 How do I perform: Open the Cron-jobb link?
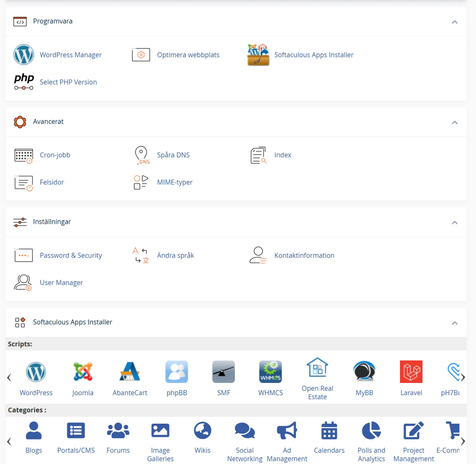tap(55, 155)
